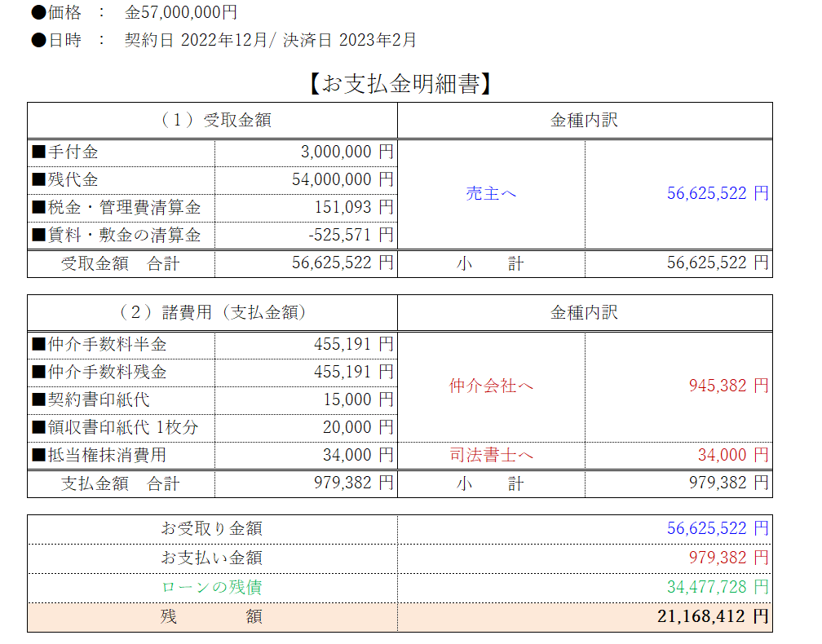
Task: Select the green ローンの残債 label
Action: pyautogui.click(x=212, y=587)
